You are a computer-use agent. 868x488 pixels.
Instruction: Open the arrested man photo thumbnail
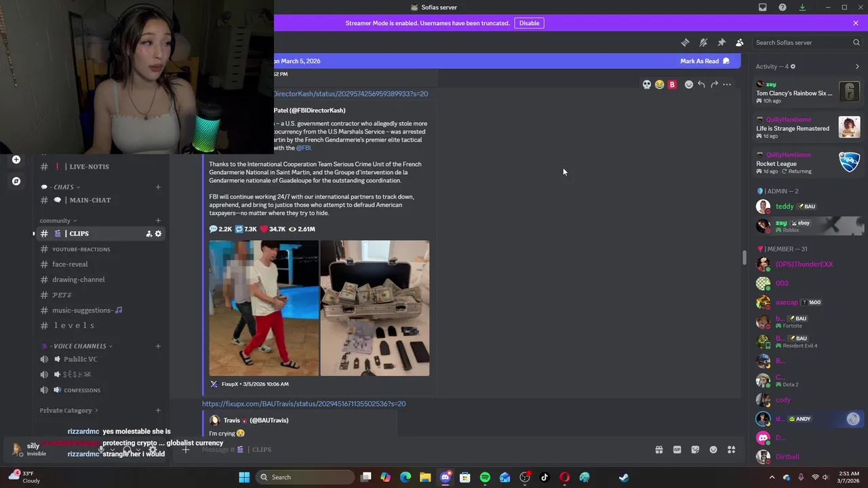click(x=264, y=308)
